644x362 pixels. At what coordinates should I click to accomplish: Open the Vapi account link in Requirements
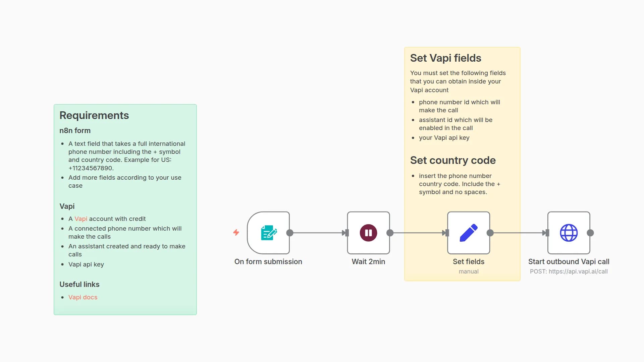81,219
